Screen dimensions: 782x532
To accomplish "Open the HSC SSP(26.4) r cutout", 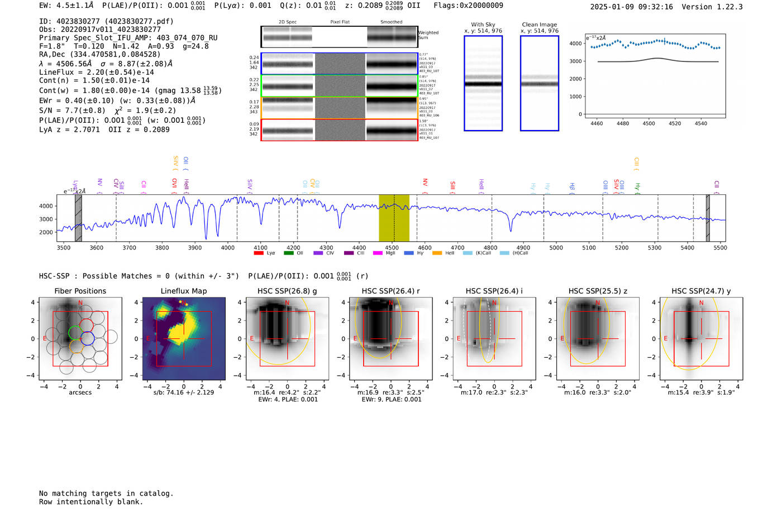I will point(391,338).
